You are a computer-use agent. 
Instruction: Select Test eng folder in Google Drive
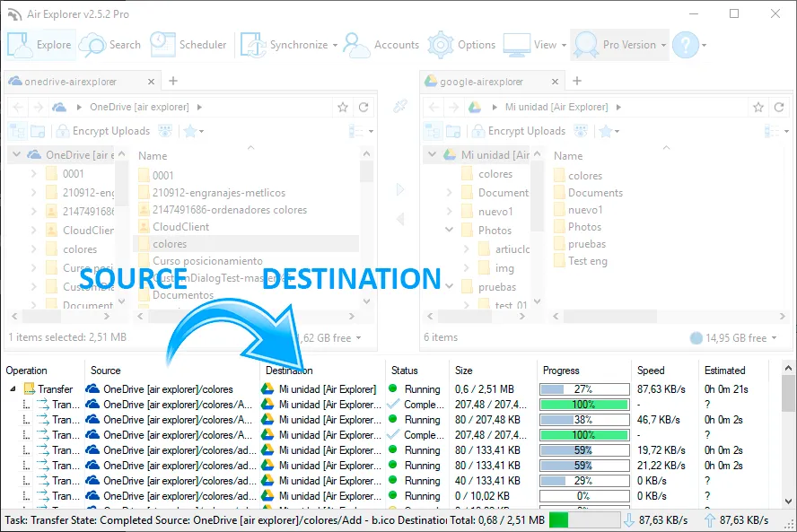(581, 261)
